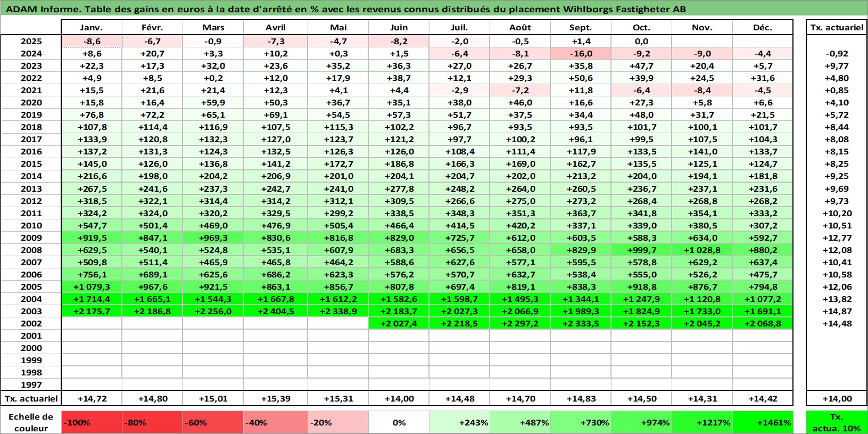
Task: Select cell -8,6 for January 2025
Action: [x=92, y=41]
